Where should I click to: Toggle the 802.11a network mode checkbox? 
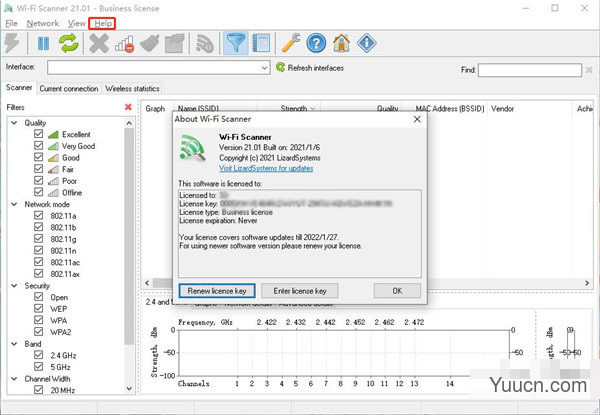coord(38,215)
